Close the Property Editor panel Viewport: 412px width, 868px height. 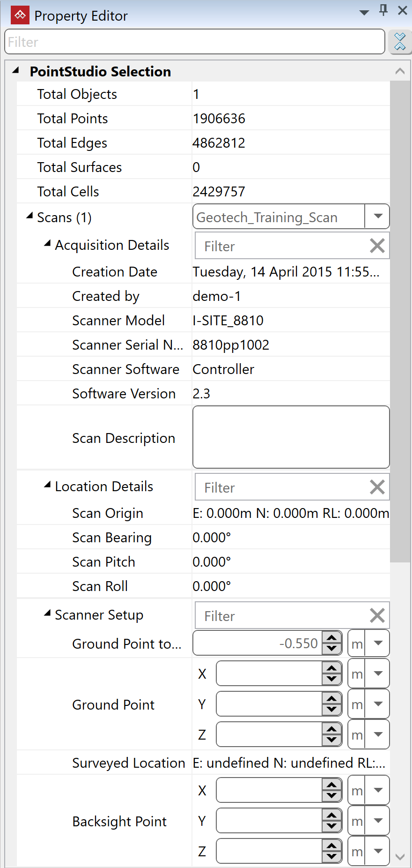402,10
